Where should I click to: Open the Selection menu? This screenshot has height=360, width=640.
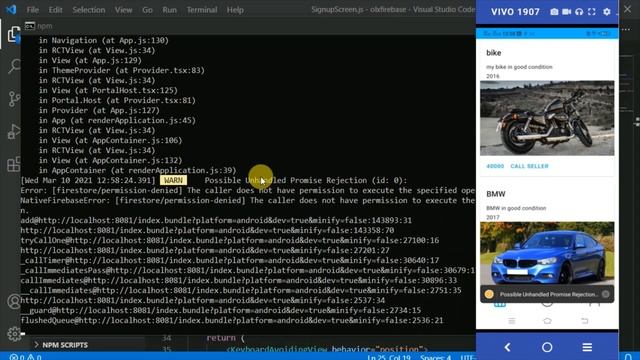click(x=89, y=10)
